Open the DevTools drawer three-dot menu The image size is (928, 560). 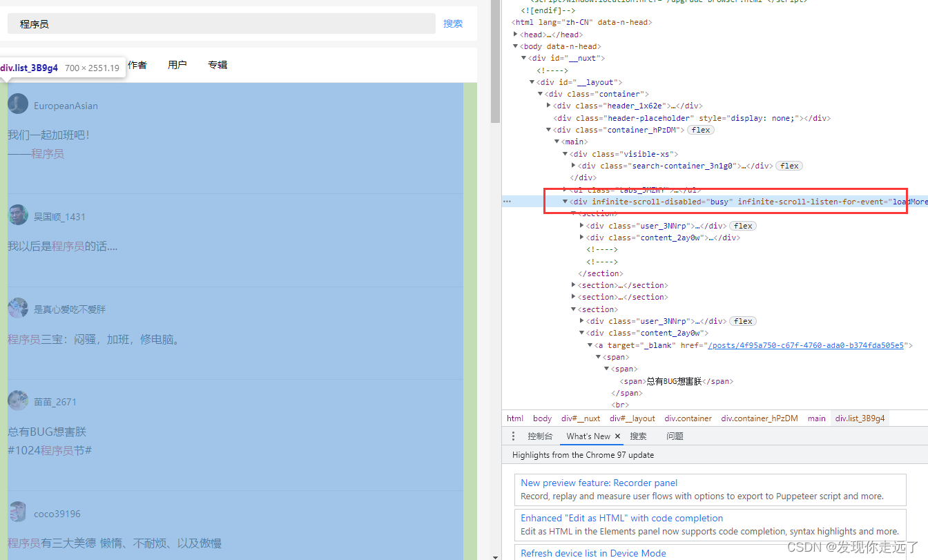pyautogui.click(x=513, y=436)
